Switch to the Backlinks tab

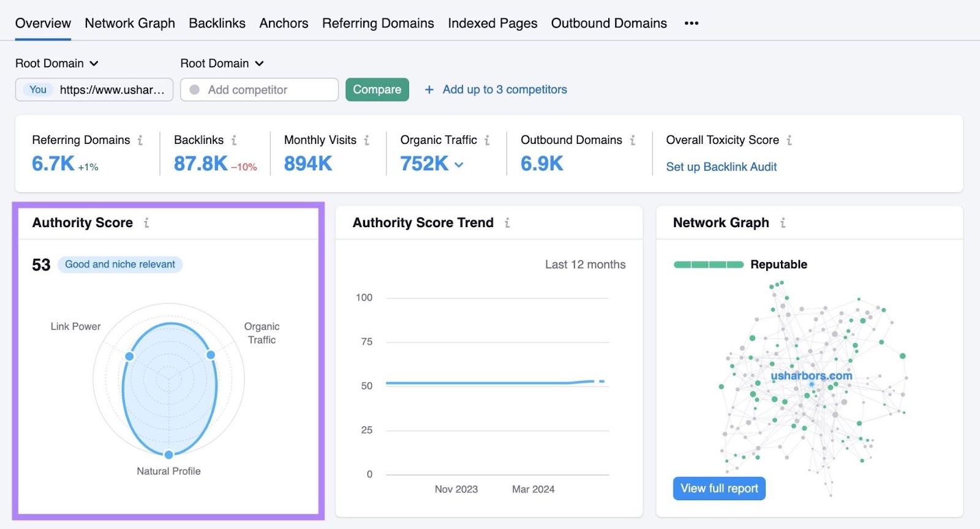pos(217,23)
